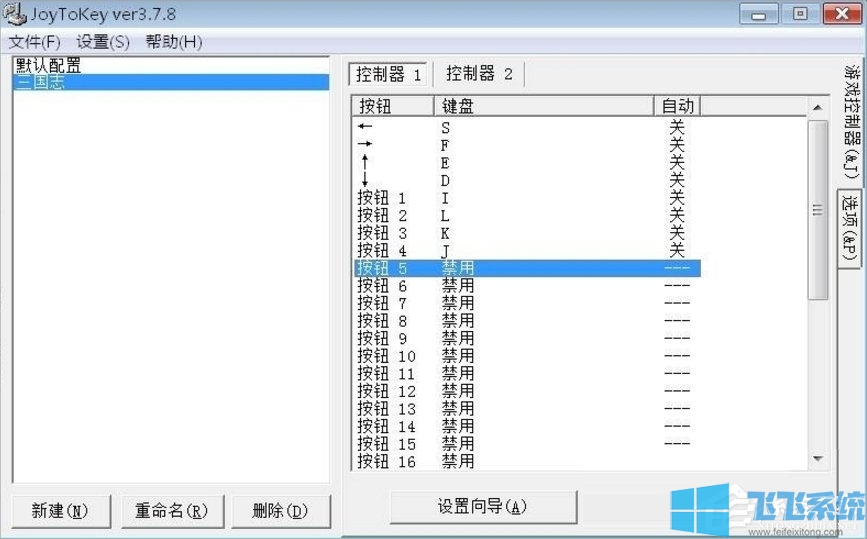Select the 按钮 15 row
Viewport: 867px width, 539px height.
526,444
